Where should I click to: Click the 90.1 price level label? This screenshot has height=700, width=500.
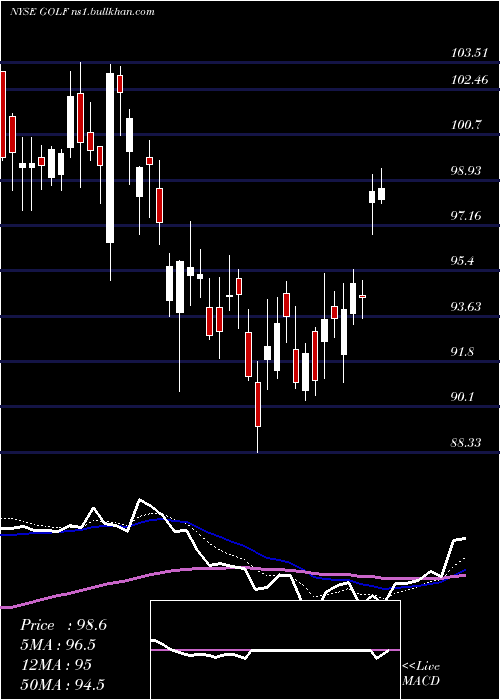pos(462,397)
